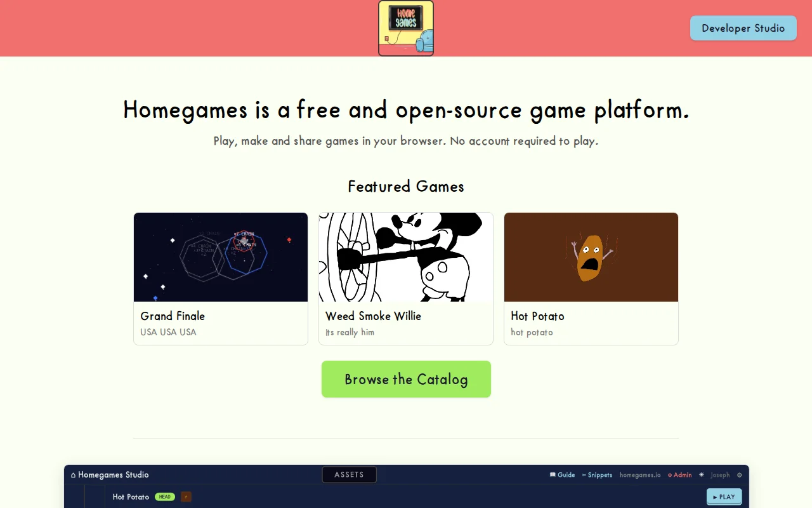The image size is (812, 508).
Task: Open Snippets in the Studio bar
Action: (x=597, y=475)
